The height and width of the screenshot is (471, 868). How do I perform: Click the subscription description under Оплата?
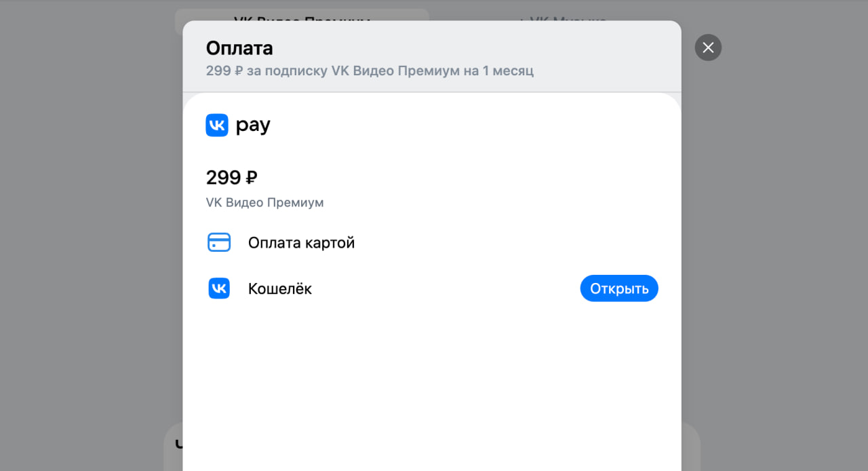[370, 71]
